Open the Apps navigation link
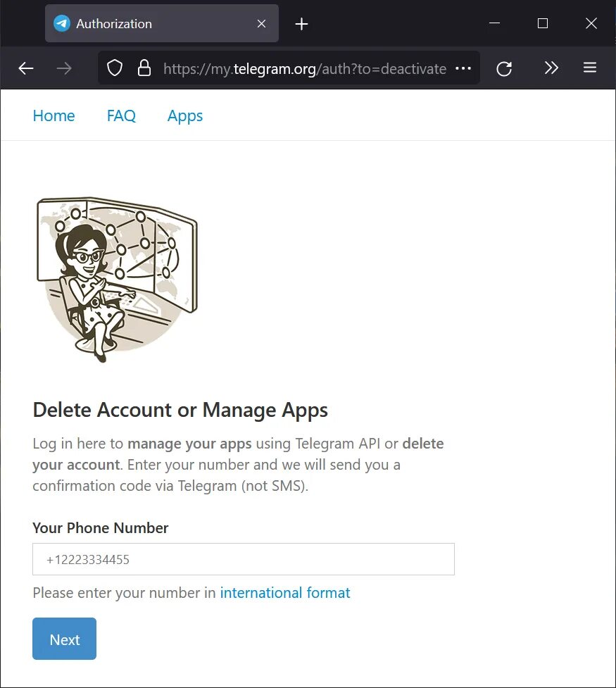 point(185,116)
